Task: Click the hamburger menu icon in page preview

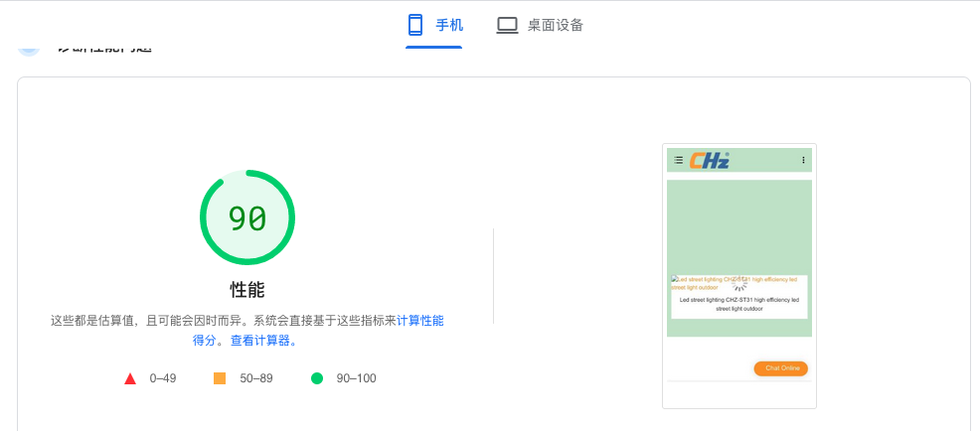Action: click(x=678, y=160)
